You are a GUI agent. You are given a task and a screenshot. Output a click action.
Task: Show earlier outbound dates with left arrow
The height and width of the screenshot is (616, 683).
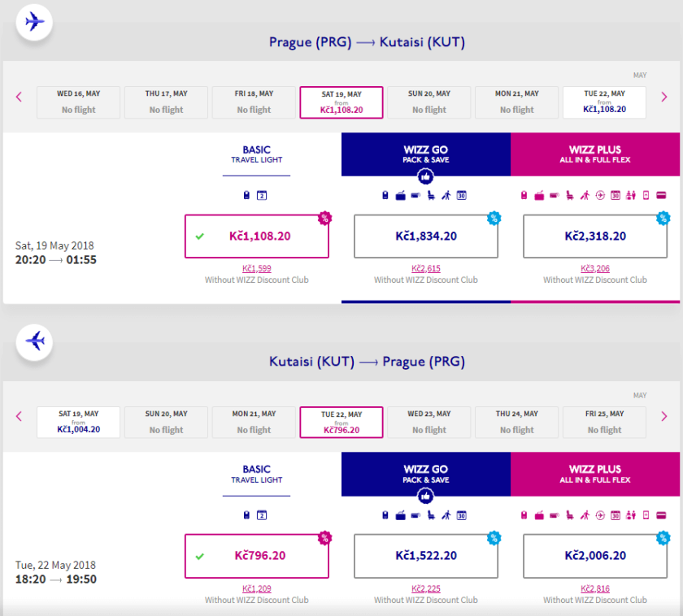point(19,98)
